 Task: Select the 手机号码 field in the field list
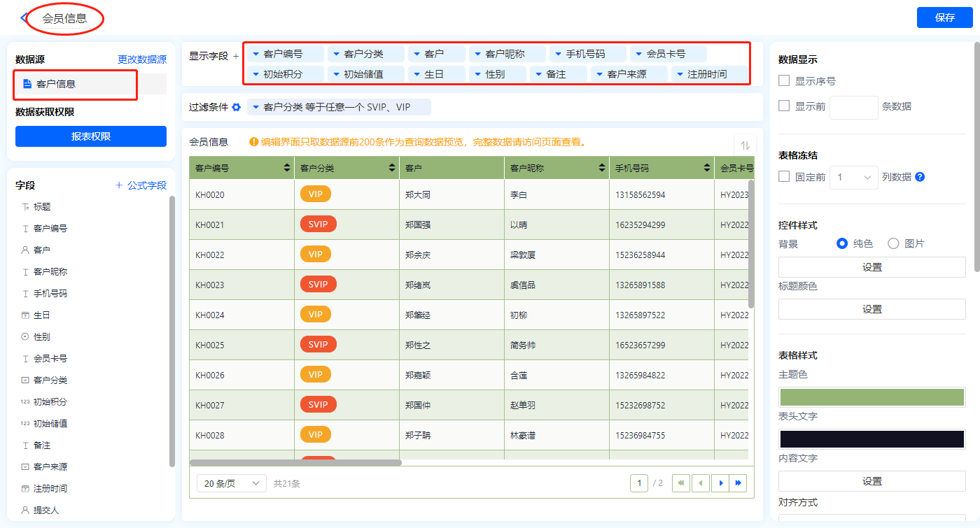[x=50, y=294]
